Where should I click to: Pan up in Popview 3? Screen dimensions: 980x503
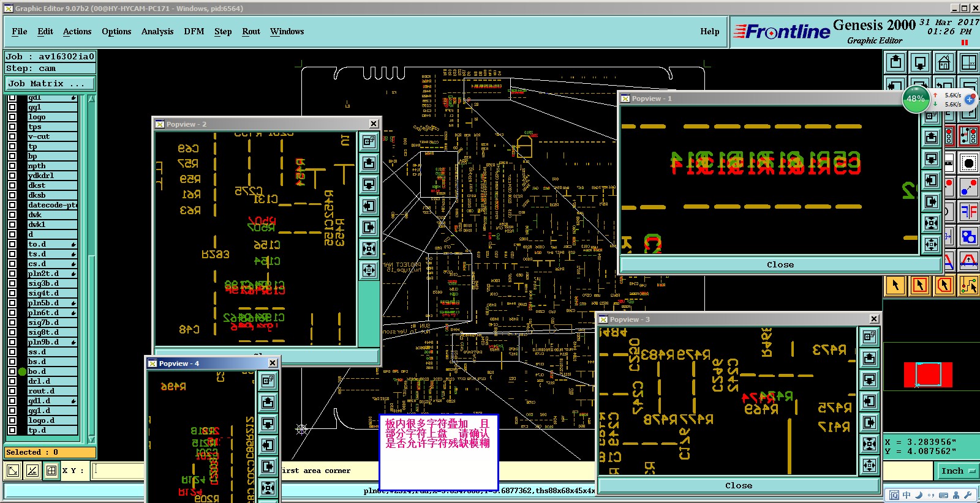pos(869,359)
